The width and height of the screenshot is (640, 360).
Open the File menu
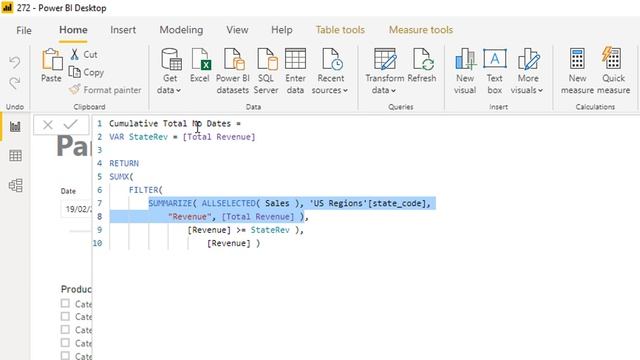pos(24,30)
